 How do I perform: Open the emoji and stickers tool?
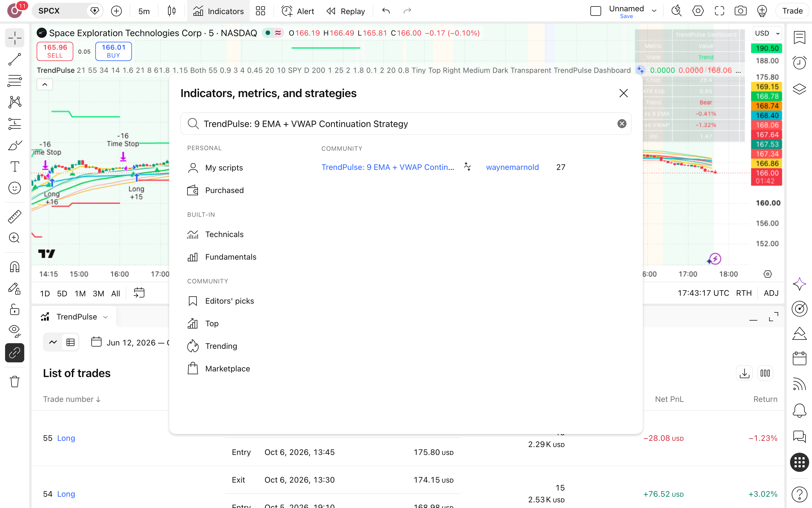pyautogui.click(x=14, y=188)
